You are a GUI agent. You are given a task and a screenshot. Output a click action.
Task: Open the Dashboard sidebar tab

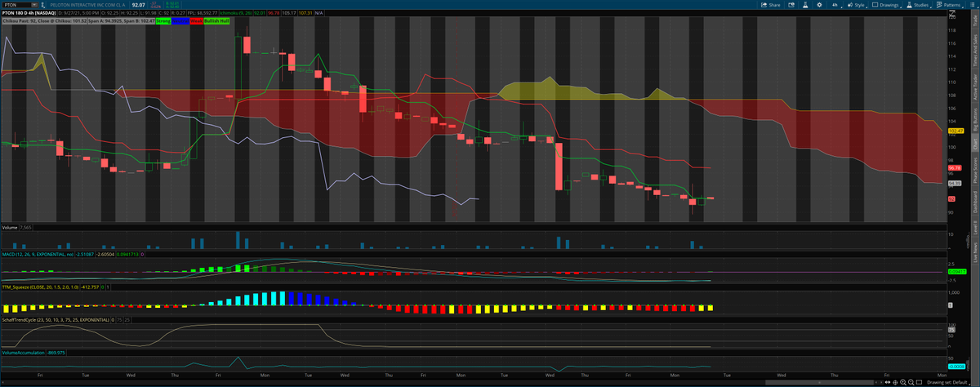(974, 201)
